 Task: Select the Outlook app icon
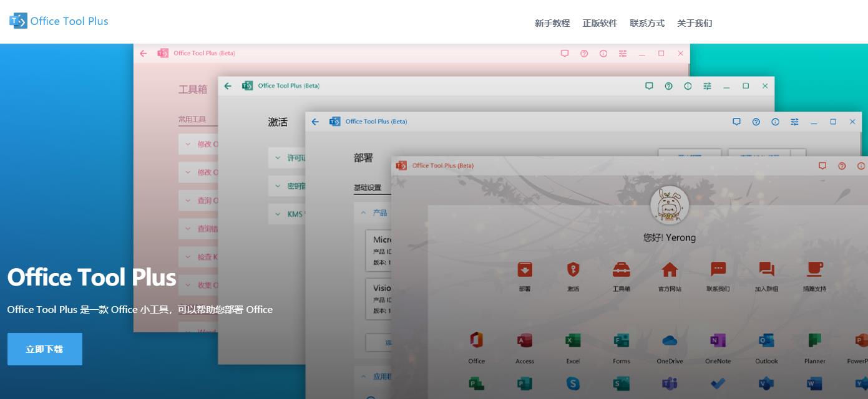coord(766,340)
